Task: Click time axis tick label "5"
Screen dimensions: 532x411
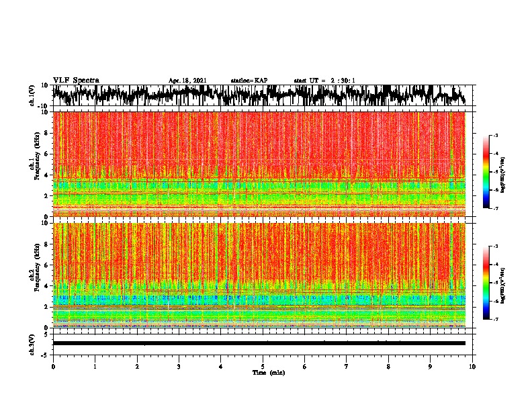Action: 263,367
